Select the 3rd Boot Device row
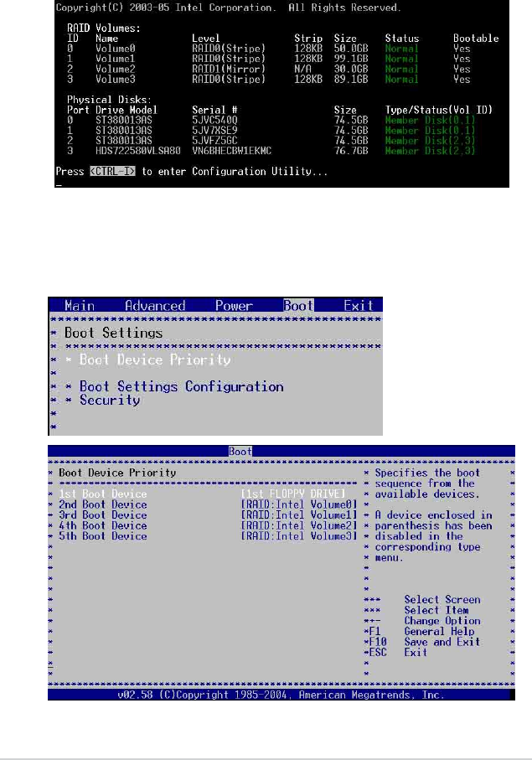The image size is (532, 760). pos(208,515)
